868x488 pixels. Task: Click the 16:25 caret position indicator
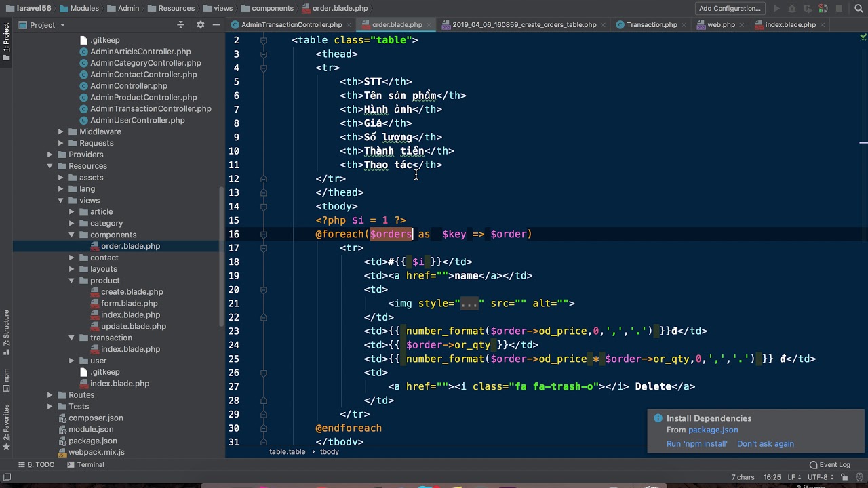point(772,477)
